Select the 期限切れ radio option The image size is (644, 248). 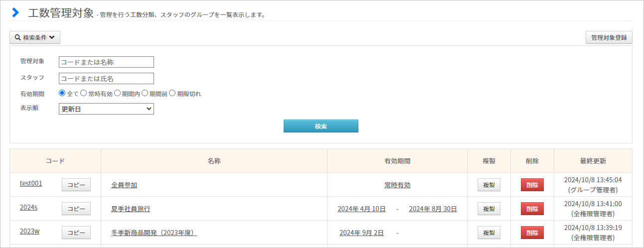click(x=172, y=93)
